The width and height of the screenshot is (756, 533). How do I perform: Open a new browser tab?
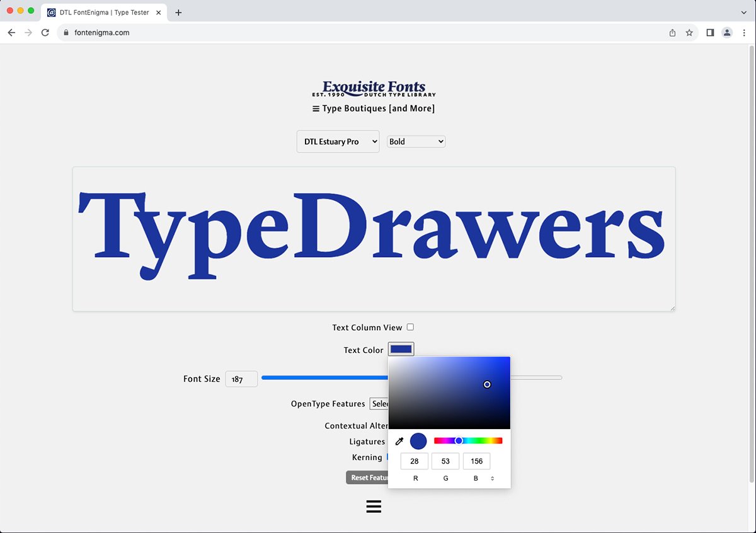pos(178,13)
